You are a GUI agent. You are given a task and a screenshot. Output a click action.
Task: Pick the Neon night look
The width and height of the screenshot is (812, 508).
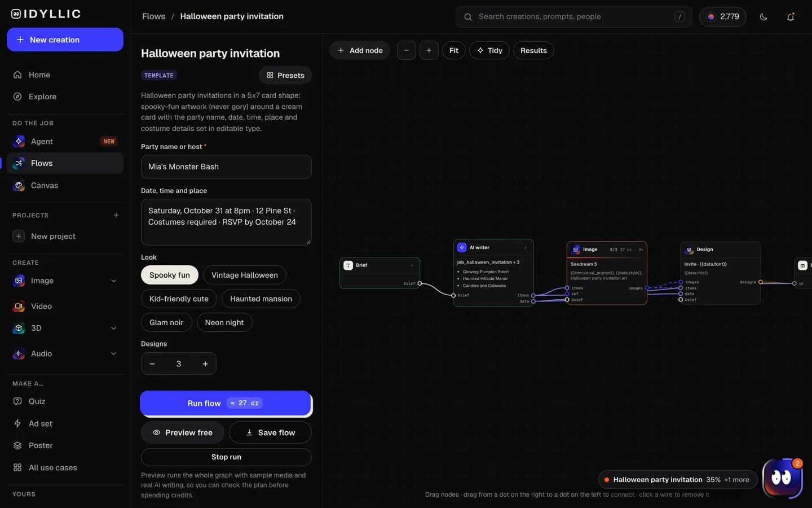[x=224, y=322]
